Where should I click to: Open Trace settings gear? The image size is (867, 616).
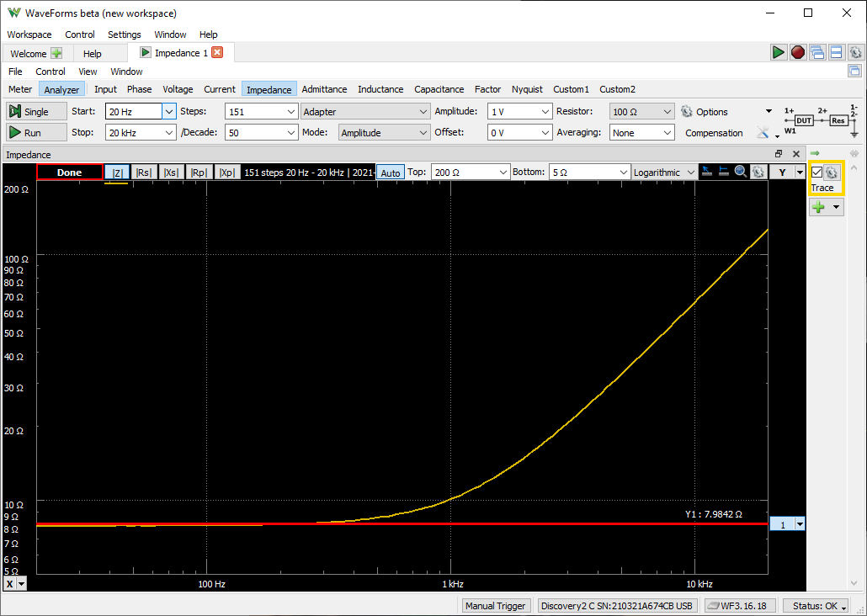point(832,172)
